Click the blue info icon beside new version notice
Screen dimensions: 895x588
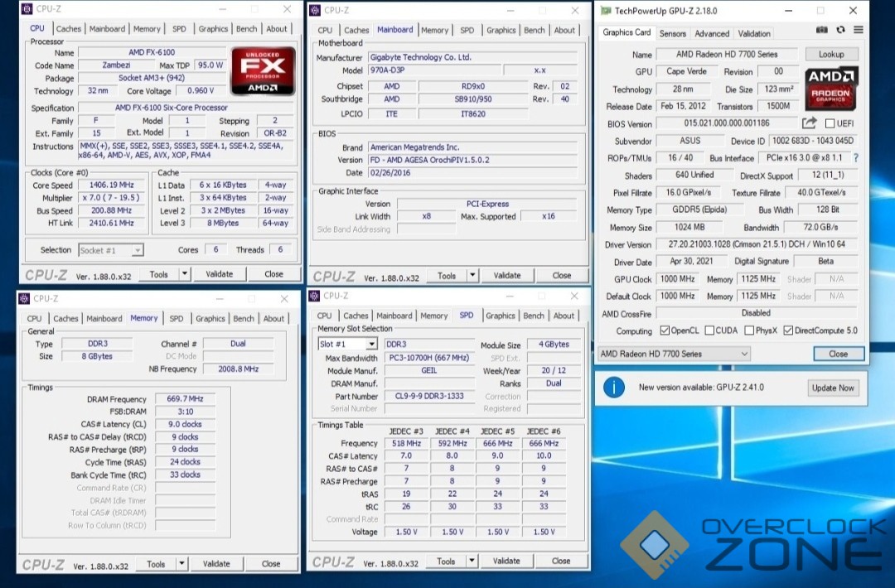[613, 388]
